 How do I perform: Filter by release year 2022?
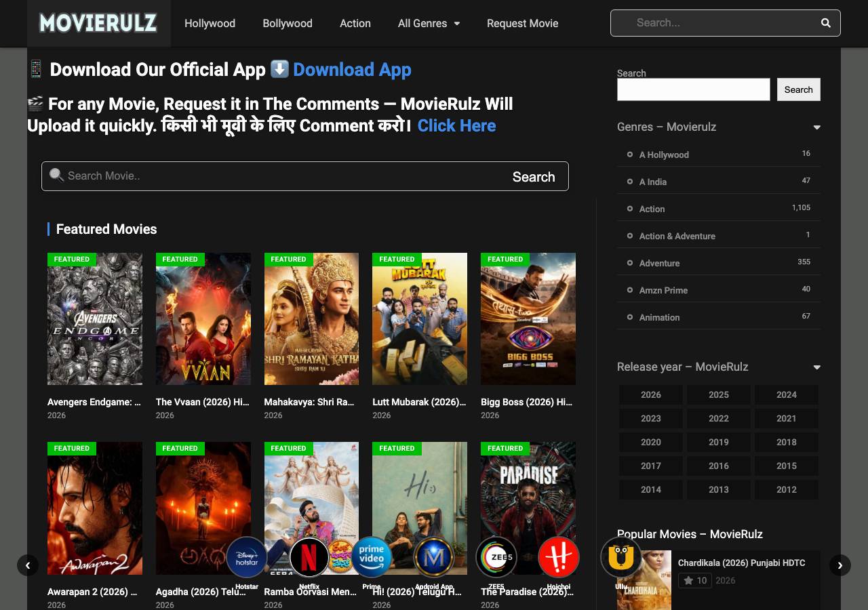(719, 418)
